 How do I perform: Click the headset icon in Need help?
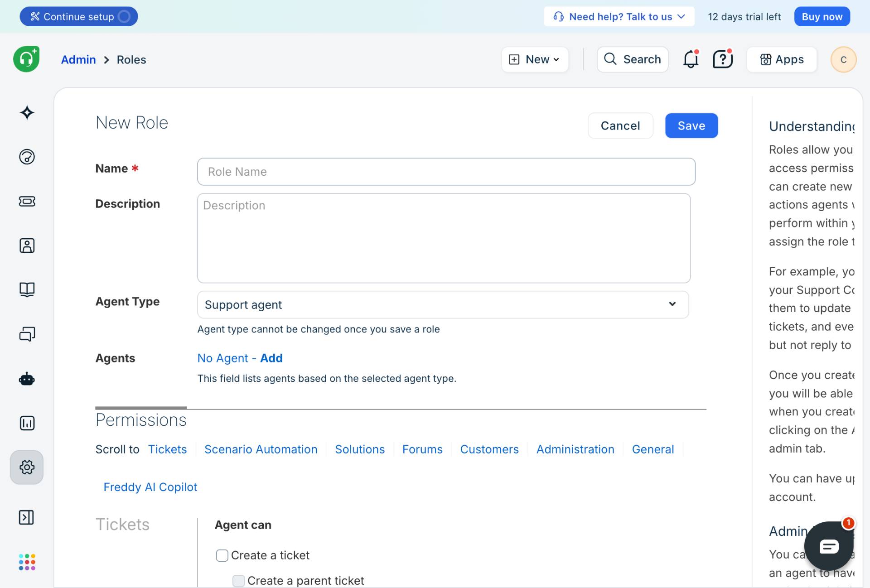559,17
